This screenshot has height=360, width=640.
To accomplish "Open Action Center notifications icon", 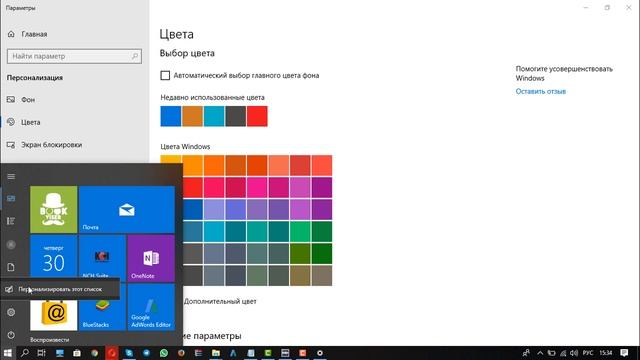I will (x=624, y=353).
